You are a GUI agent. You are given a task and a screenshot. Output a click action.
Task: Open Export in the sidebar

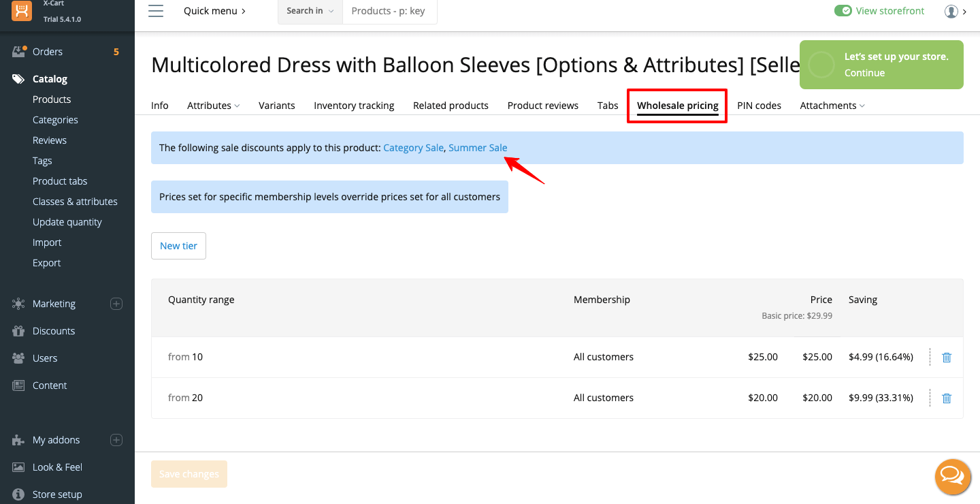click(x=47, y=263)
